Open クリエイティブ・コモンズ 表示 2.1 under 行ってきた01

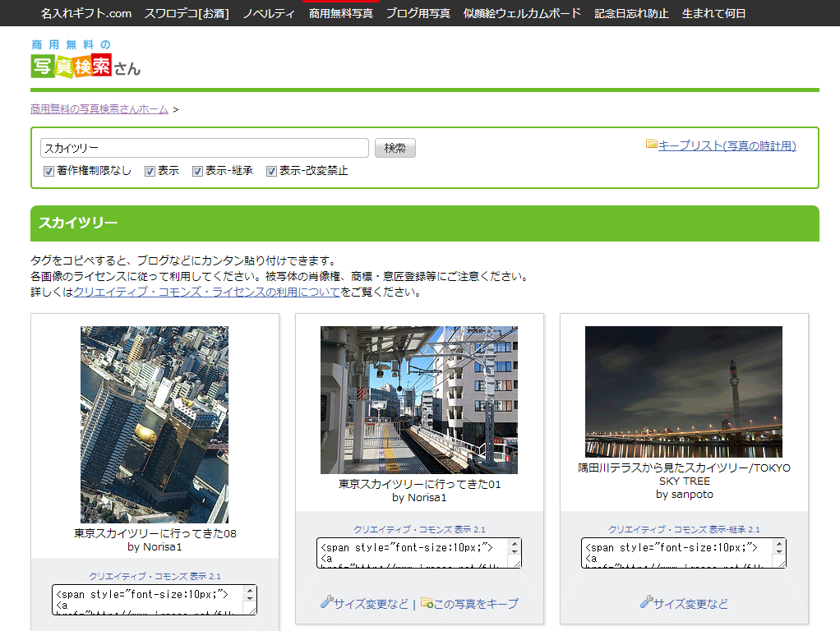[x=419, y=529]
